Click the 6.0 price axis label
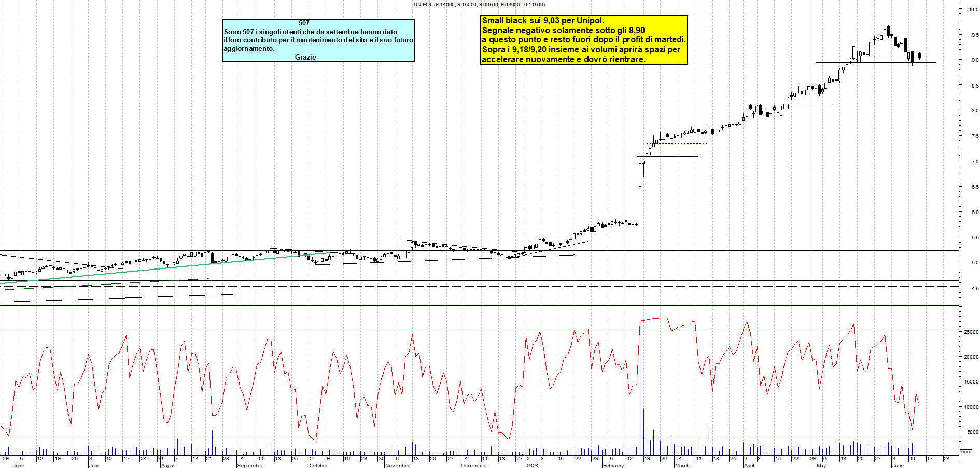Image resolution: width=980 pixels, height=468 pixels. point(975,212)
